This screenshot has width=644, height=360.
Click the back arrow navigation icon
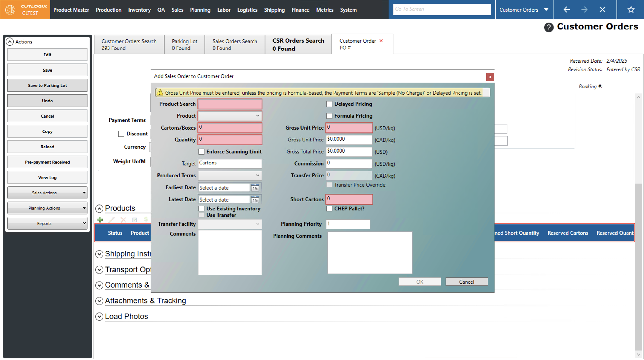567,10
